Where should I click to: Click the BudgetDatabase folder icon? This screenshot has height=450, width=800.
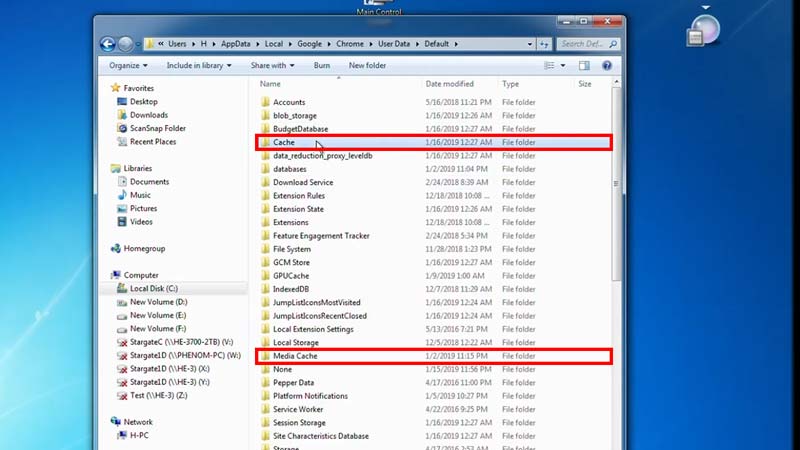[265, 129]
